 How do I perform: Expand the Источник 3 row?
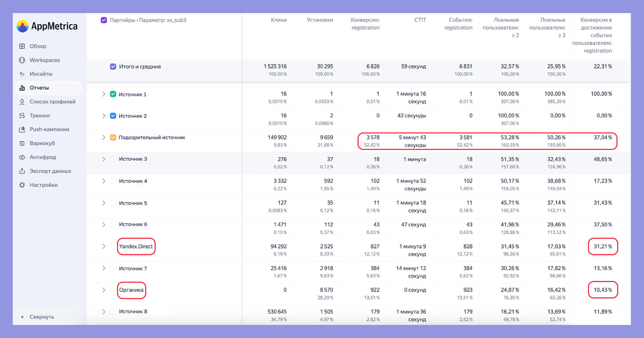pos(104,159)
